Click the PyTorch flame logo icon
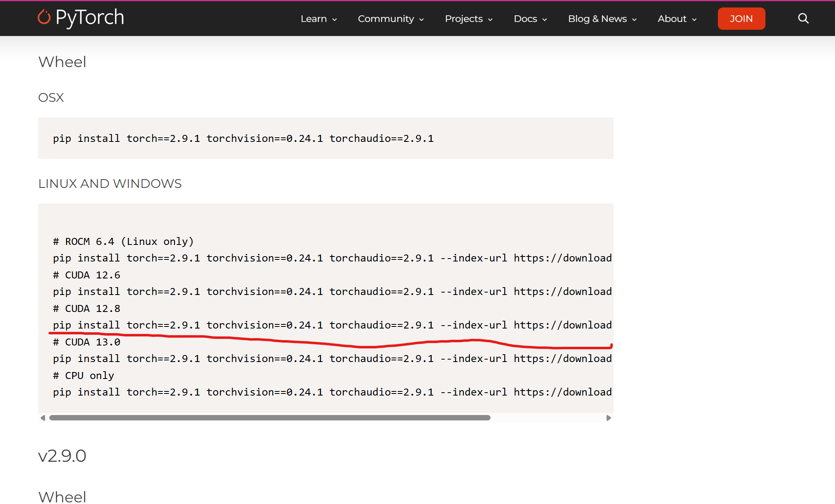Image resolution: width=835 pixels, height=504 pixels. (x=44, y=17)
